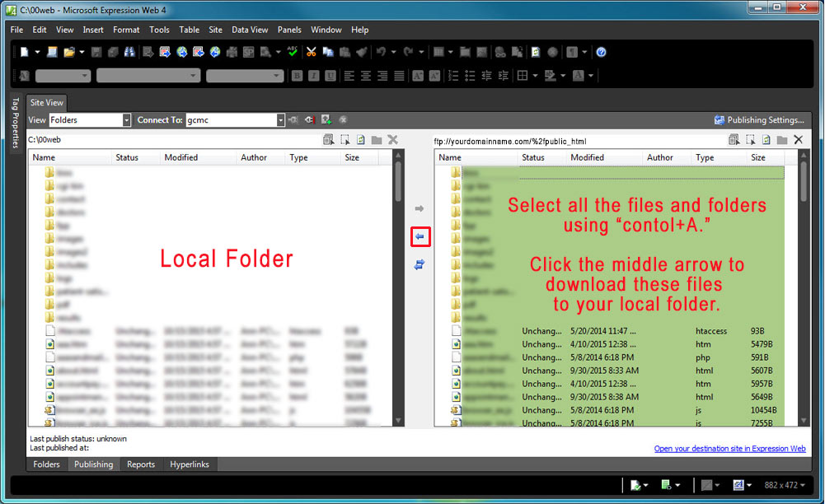Click the binoculars Find icon
825x504 pixels.
tap(129, 52)
